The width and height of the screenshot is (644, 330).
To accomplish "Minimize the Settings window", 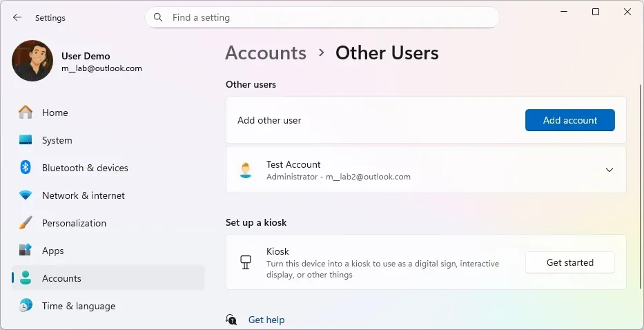I will (x=564, y=12).
